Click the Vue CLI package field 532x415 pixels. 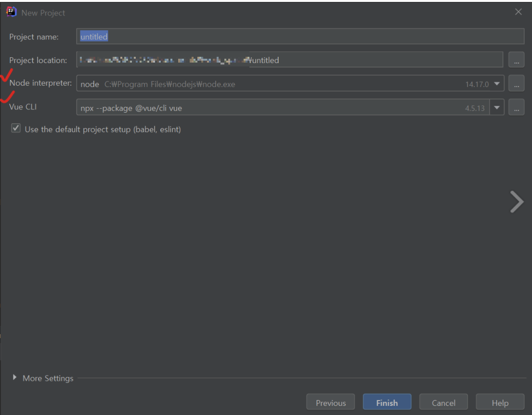(283, 107)
